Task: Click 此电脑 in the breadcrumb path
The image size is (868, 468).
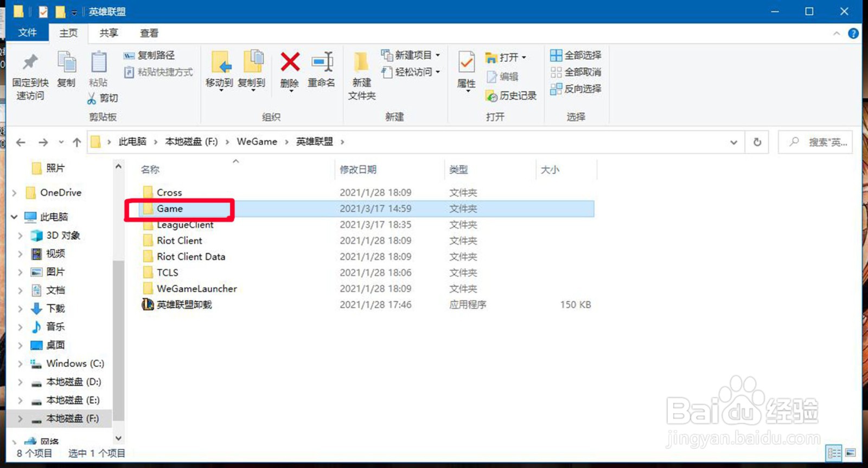Action: (132, 142)
